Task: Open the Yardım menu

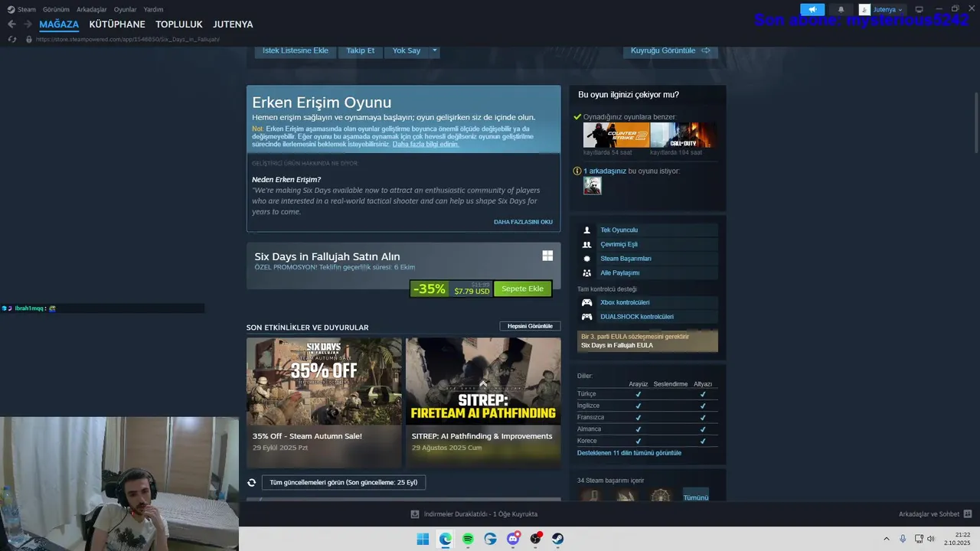Action: tap(153, 9)
